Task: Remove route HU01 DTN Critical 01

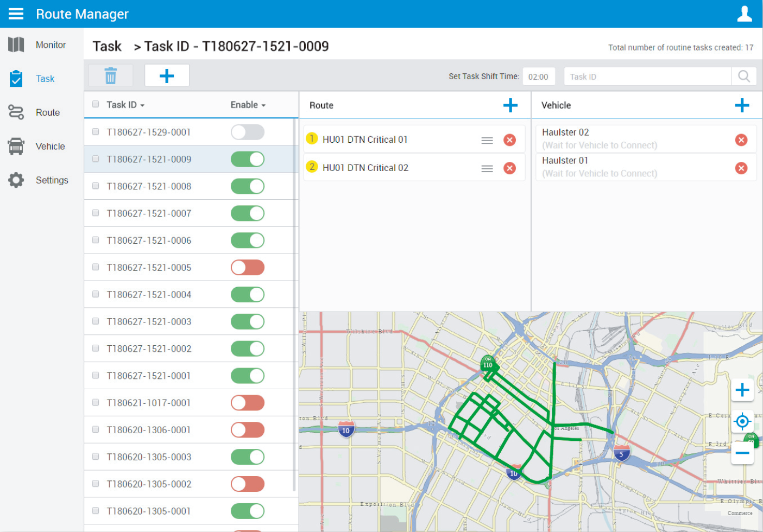Action: coord(509,140)
